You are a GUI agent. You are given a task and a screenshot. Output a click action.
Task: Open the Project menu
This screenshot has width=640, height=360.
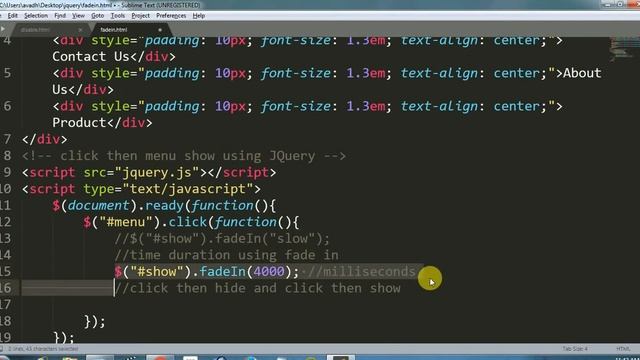point(140,16)
